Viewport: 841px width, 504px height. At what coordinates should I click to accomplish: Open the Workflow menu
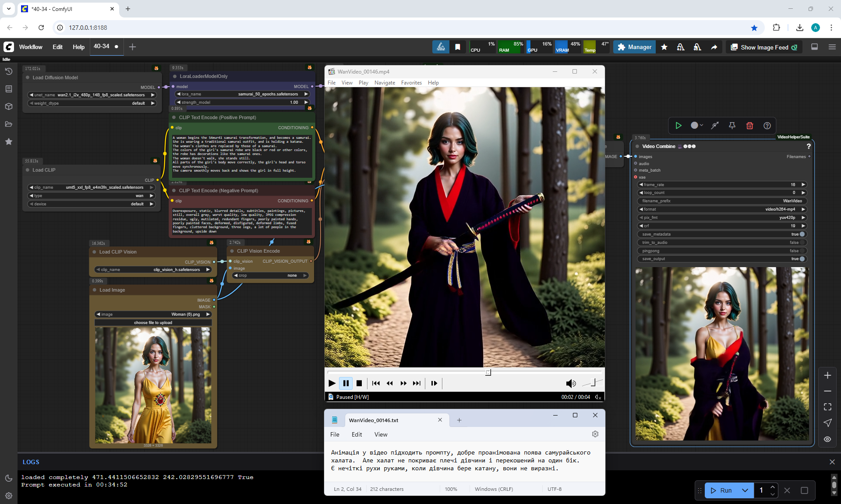tap(31, 47)
